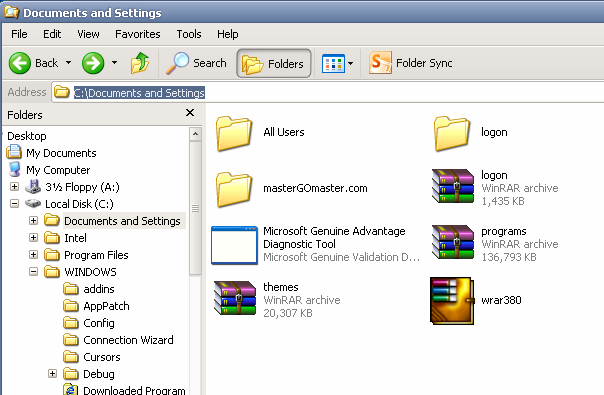Click the window title bar folder icon
Image resolution: width=604 pixels, height=395 pixels.
[x=11, y=12]
